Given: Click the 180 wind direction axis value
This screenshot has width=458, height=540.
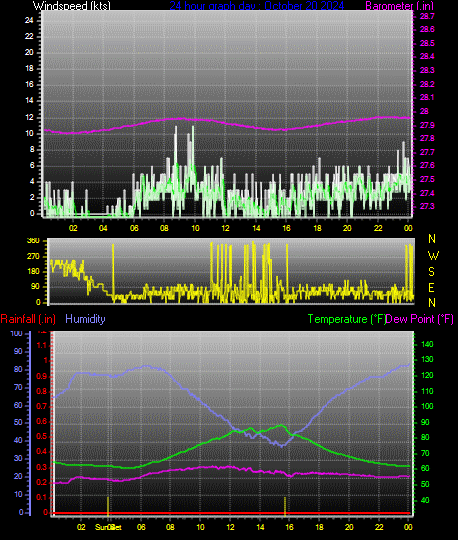Looking at the screenshot, I should tap(33, 271).
